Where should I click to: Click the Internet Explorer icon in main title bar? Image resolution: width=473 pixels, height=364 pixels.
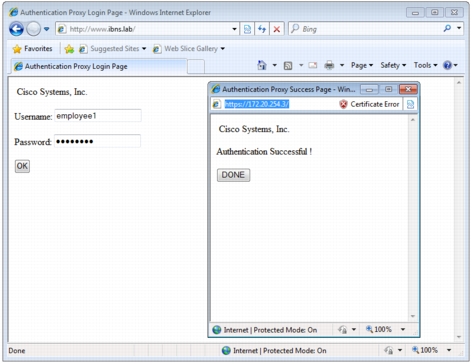tap(14, 12)
